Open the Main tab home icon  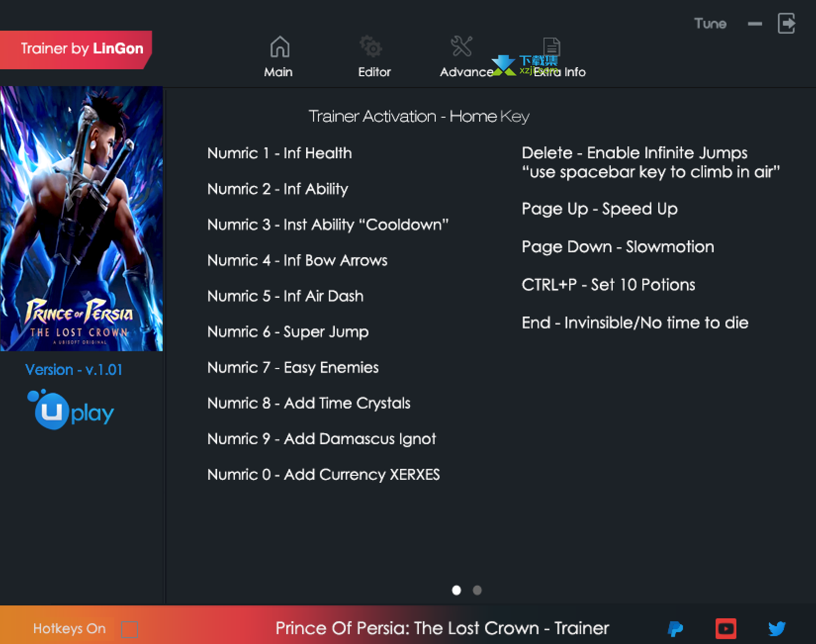tap(280, 47)
